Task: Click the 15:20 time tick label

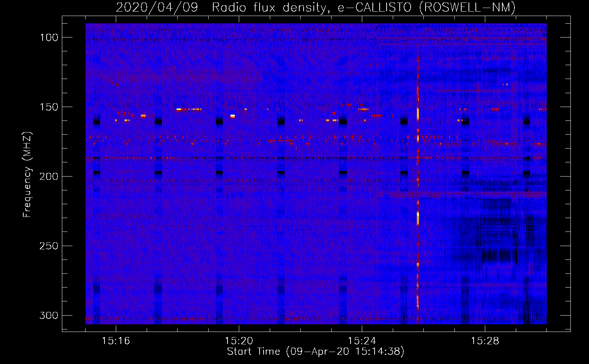Action: 239,341
